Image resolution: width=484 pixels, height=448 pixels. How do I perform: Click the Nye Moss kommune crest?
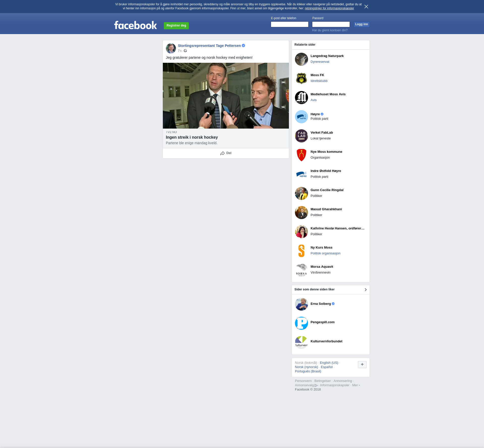point(301,155)
